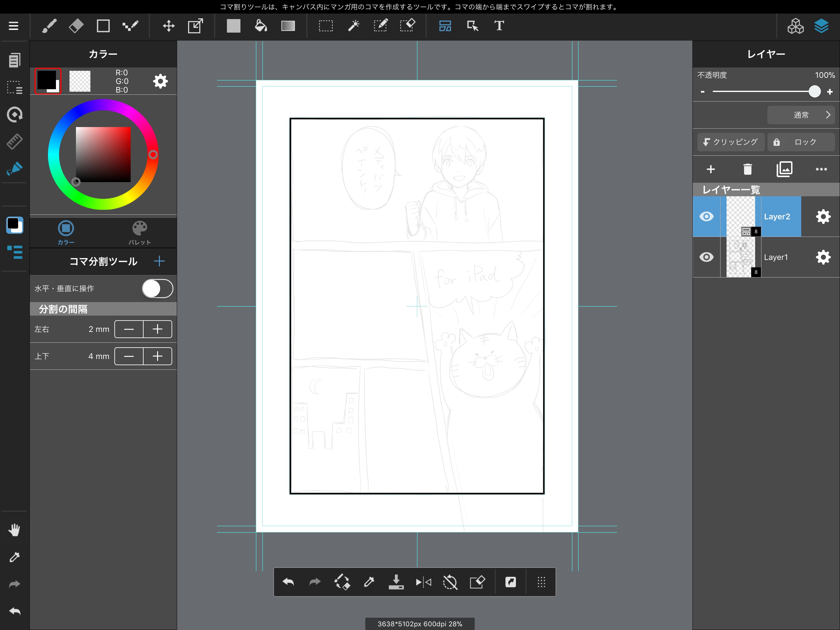Select the Text tool
Viewport: 840px width, 630px height.
(499, 26)
